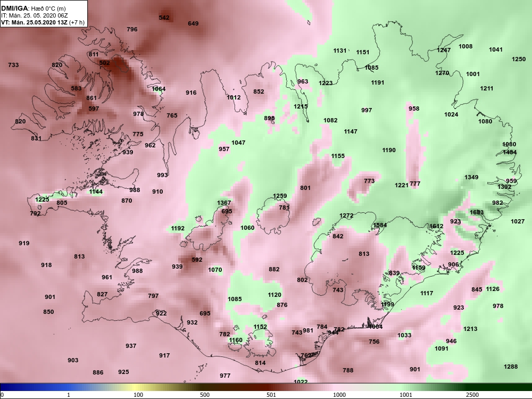Viewport: 532px width, 399px height.
Task: Click the map value 1683
Action: click(x=477, y=212)
